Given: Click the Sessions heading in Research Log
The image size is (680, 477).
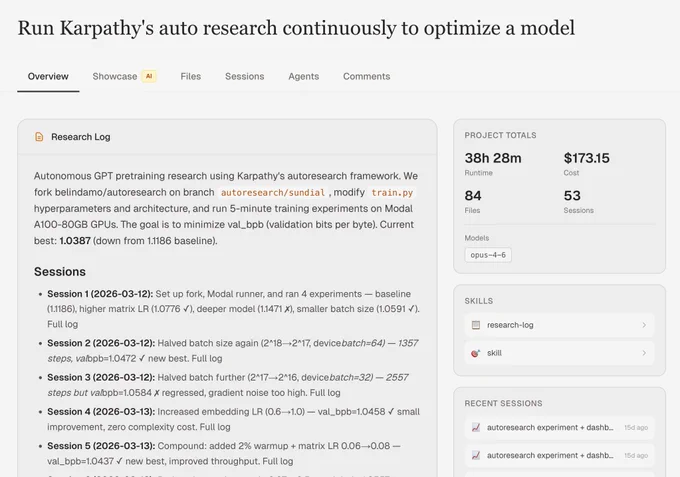Looking at the screenshot, I should click(x=60, y=272).
